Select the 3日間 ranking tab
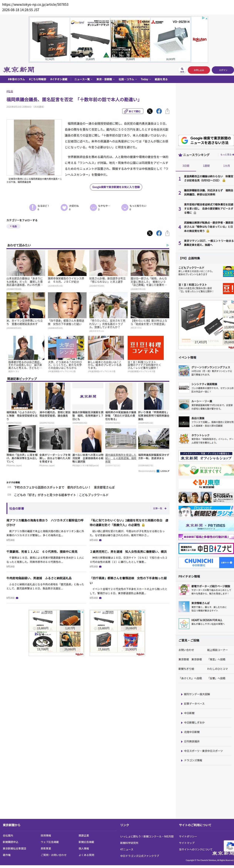The width and height of the screenshot is (234, 868). point(186,166)
